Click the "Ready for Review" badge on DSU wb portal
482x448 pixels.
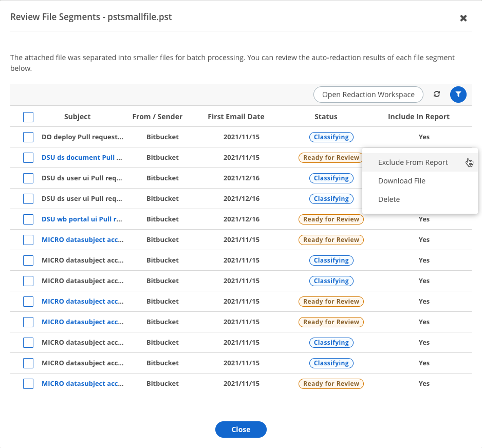[x=331, y=219]
